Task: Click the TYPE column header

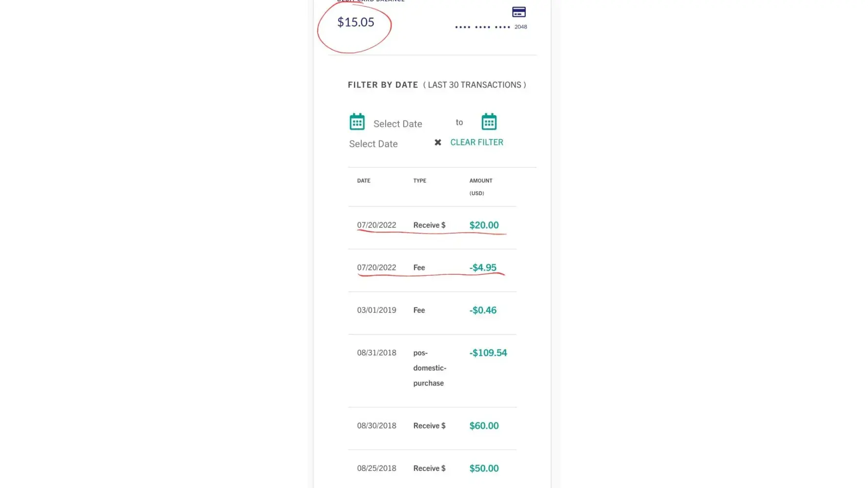Action: coord(419,181)
